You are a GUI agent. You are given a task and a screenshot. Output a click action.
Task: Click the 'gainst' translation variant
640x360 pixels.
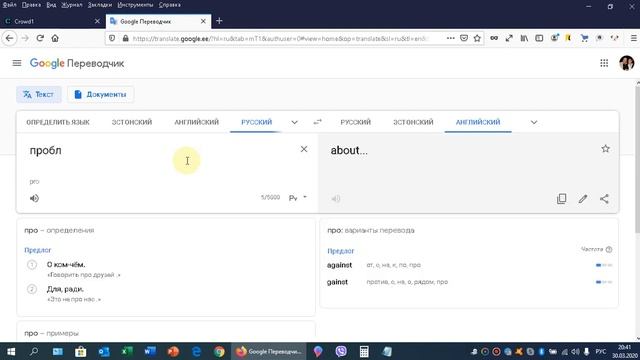tap(337, 282)
